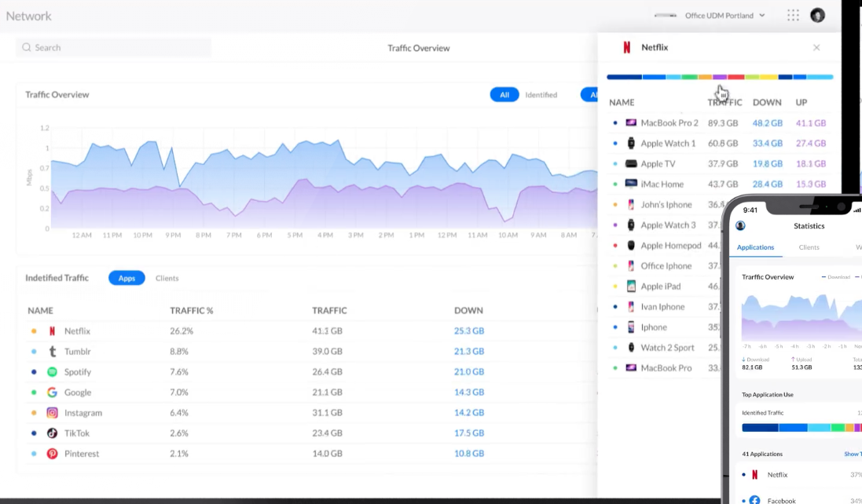
Task: Tap the profile icon in phone Statistics
Action: point(740,225)
